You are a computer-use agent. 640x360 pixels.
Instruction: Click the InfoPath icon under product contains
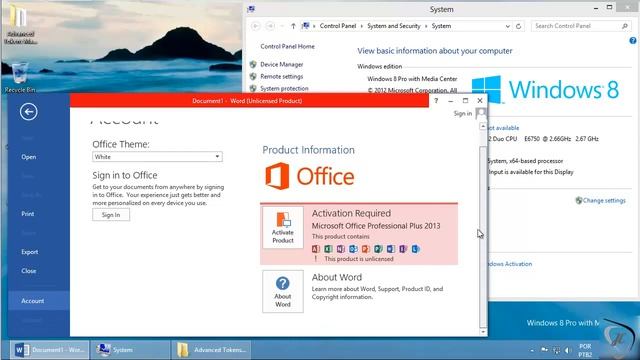403,249
